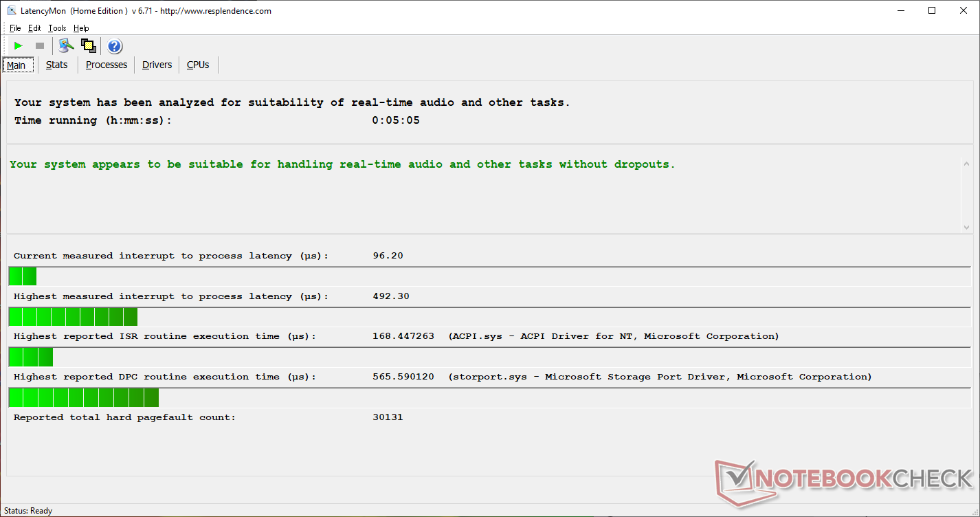
Task: Click 'Highest reported ISR routine execution time' label
Action: tap(165, 336)
